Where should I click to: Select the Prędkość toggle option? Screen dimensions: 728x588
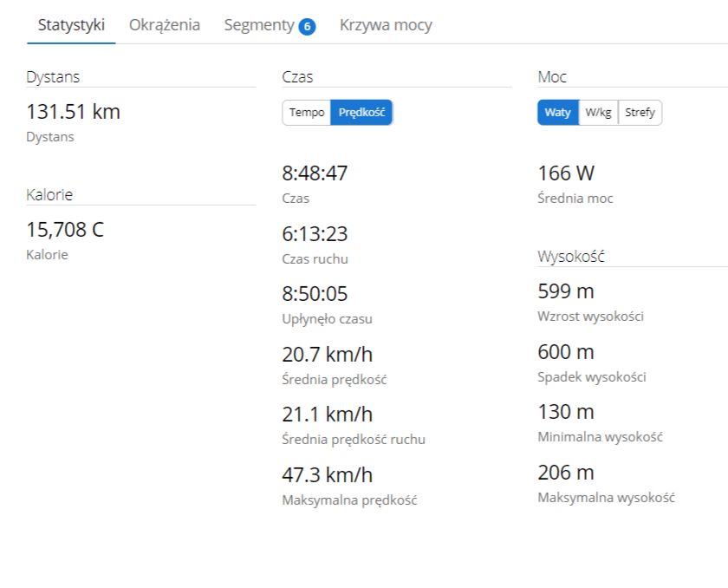(361, 113)
